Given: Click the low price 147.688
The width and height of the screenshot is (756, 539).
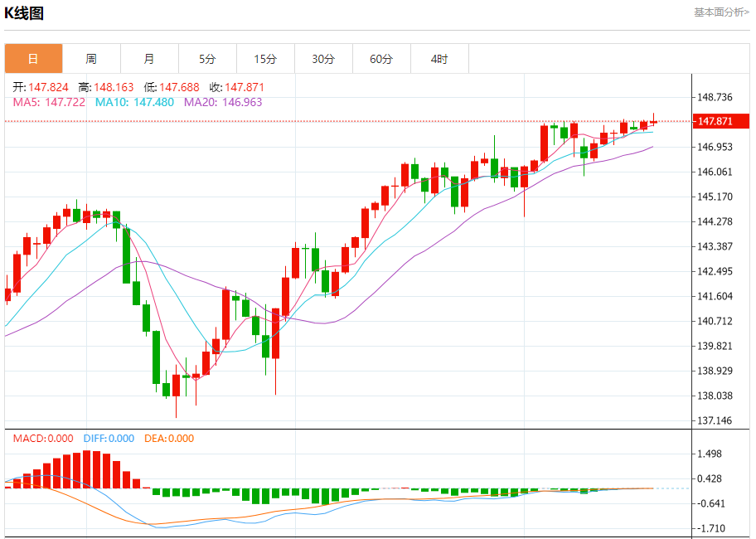Looking at the screenshot, I should 179,87.
